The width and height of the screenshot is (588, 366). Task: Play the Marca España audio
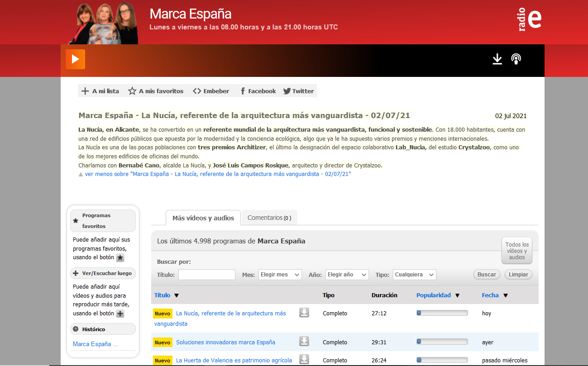(75, 59)
